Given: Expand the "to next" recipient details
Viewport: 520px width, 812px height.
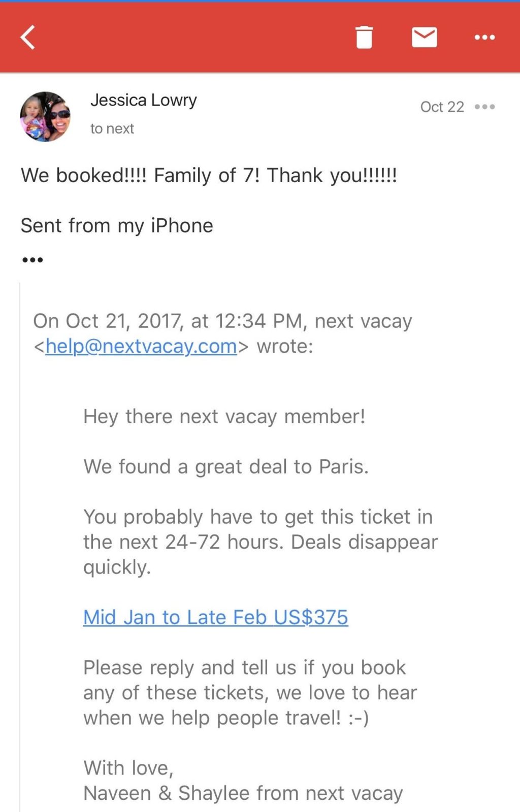Looking at the screenshot, I should coord(112,129).
